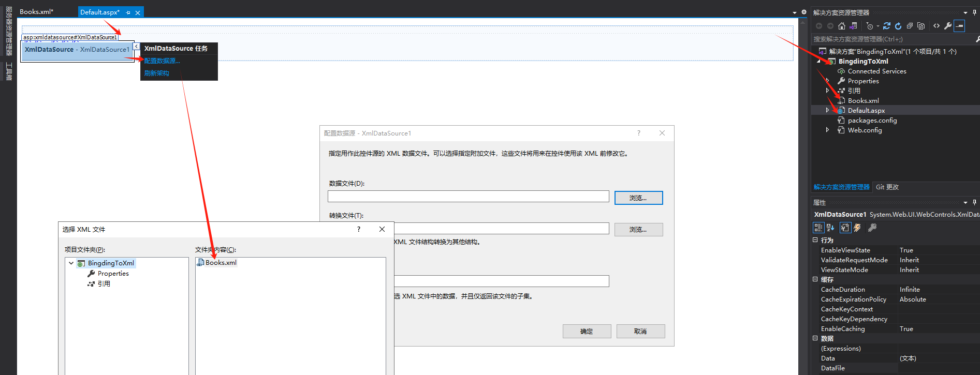The height and width of the screenshot is (375, 980).
Task: Pin the Solution Explorer panel
Action: pos(974,12)
